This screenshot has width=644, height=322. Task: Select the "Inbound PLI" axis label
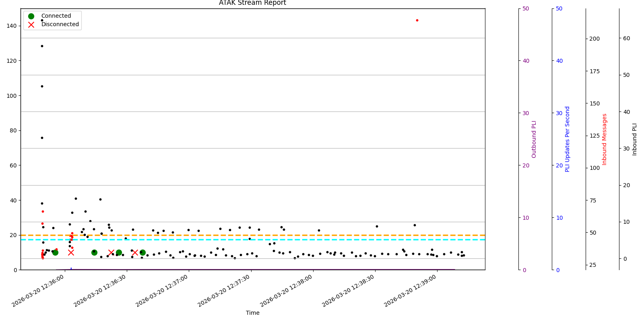tap(635, 139)
